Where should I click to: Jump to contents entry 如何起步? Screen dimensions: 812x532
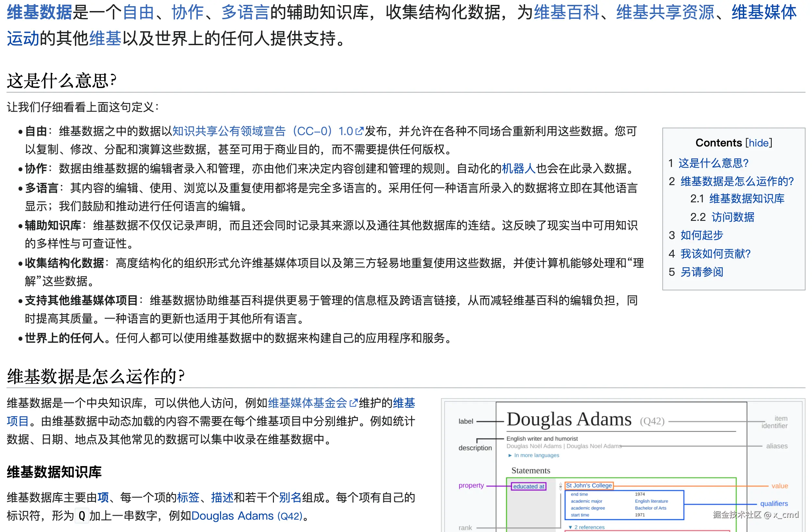[702, 235]
